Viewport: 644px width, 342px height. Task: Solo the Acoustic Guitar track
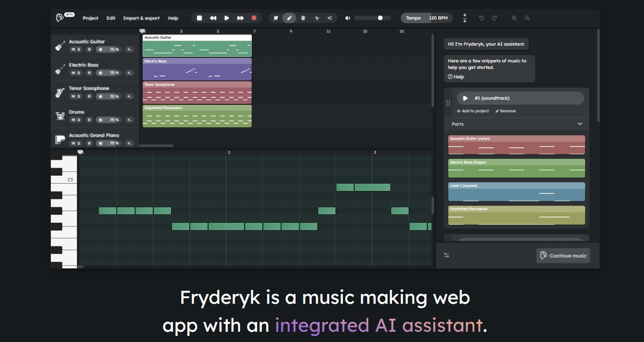79,49
